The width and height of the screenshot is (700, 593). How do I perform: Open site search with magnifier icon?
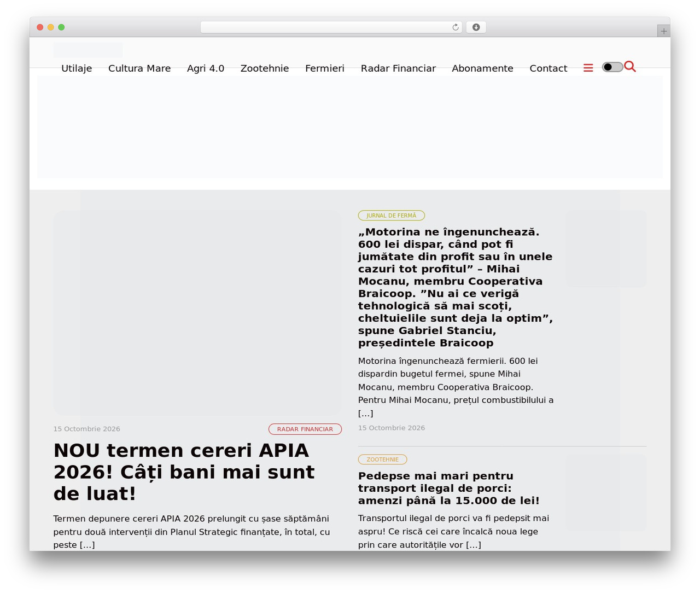coord(630,67)
